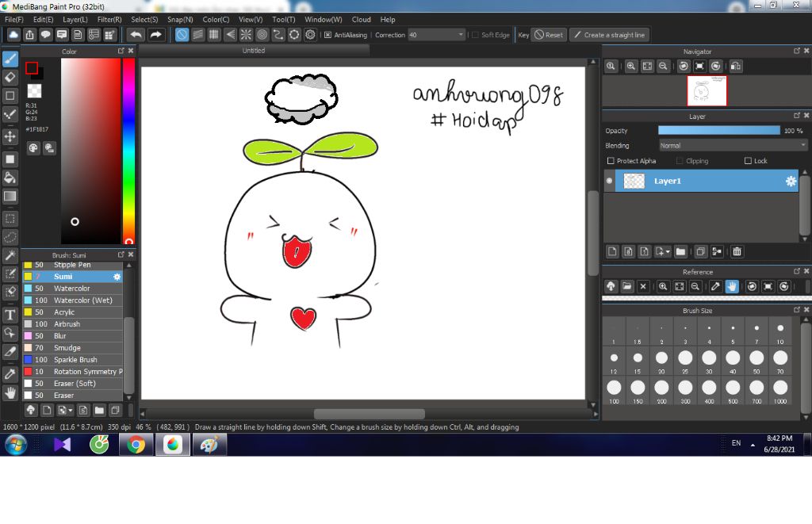The height and width of the screenshot is (524, 812).
Task: Select the Hand pan tool
Action: (10, 393)
